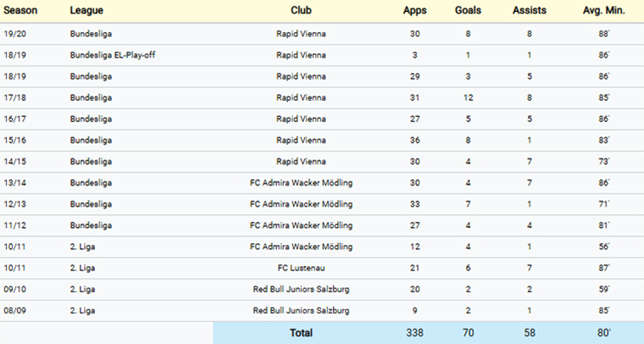Open Rapid Vienna link in 19/20 row
The image size is (644, 344).
pos(301,34)
